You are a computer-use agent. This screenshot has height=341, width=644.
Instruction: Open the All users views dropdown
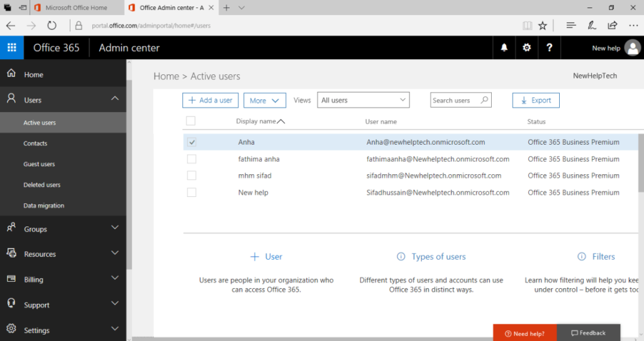[x=364, y=100]
